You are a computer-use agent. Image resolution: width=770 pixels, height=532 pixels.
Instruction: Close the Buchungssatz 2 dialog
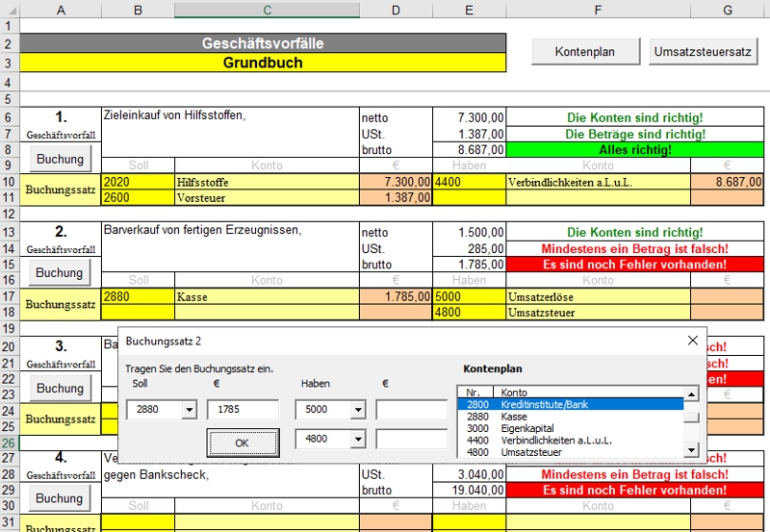[691, 341]
